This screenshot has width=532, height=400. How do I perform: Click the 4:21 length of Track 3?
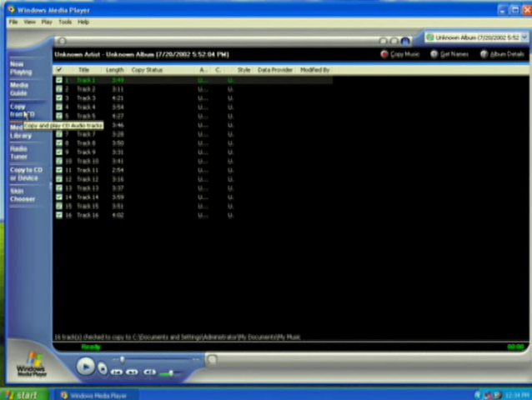pos(118,98)
